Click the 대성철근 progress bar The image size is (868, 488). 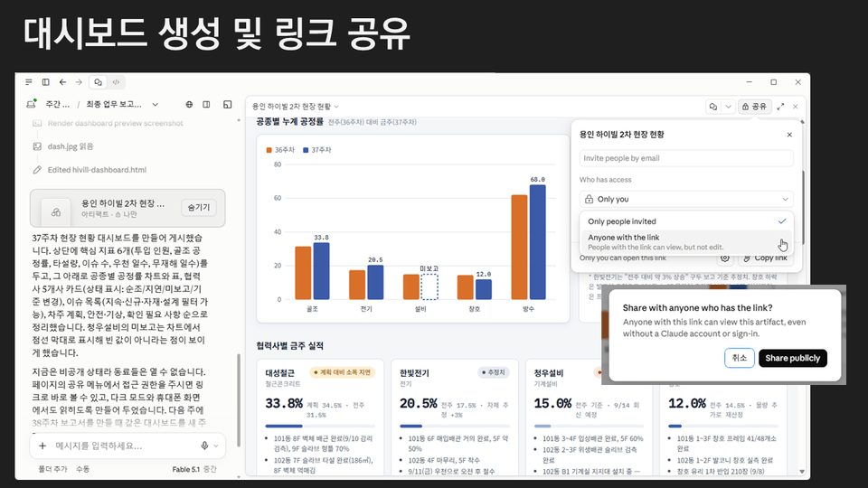(x=320, y=426)
